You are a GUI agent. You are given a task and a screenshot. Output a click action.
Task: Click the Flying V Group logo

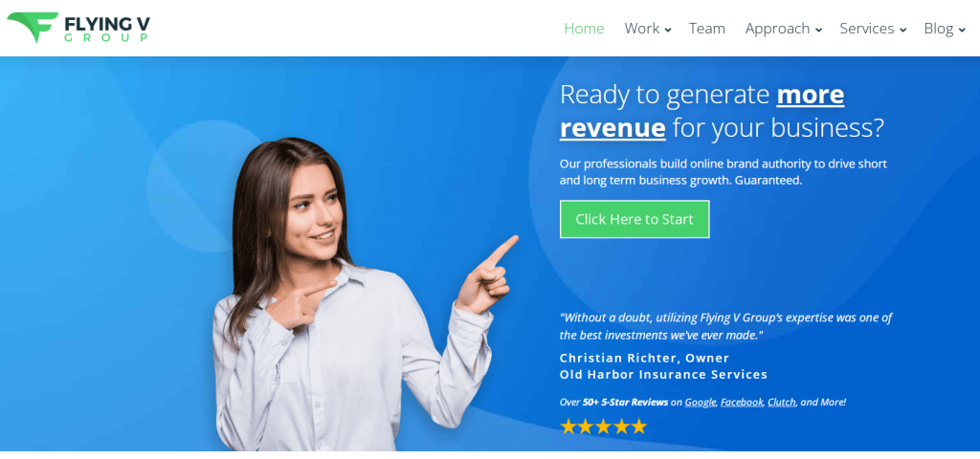pos(78,28)
